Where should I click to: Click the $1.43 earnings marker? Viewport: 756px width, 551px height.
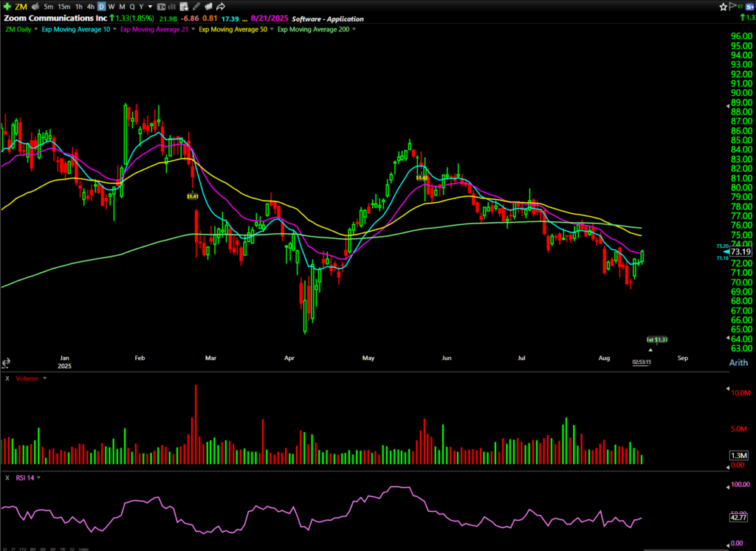pyautogui.click(x=422, y=178)
